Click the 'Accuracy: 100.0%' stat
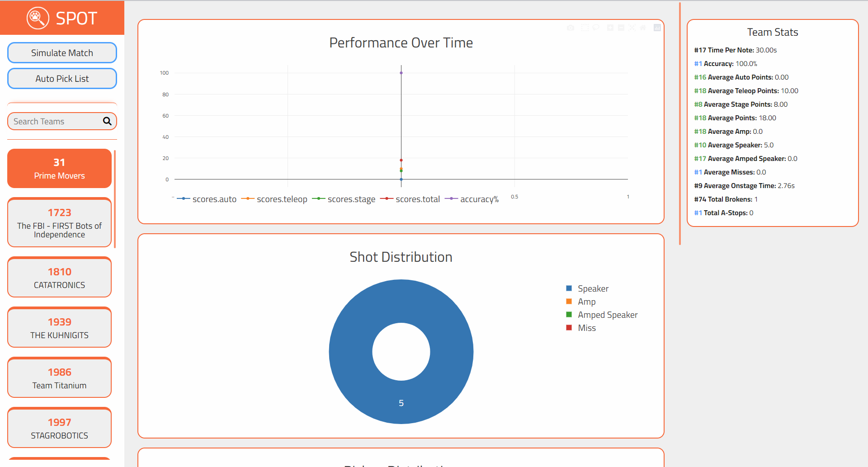The height and width of the screenshot is (467, 868). (x=726, y=64)
